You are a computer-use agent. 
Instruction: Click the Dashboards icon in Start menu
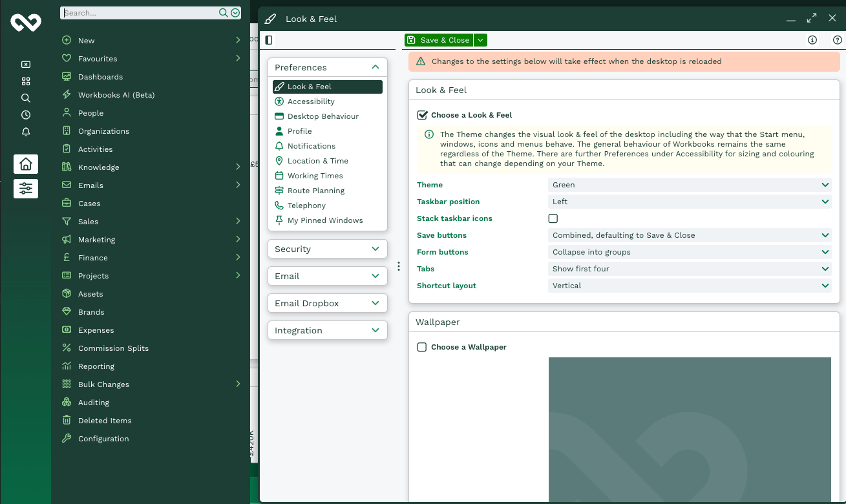(67, 76)
